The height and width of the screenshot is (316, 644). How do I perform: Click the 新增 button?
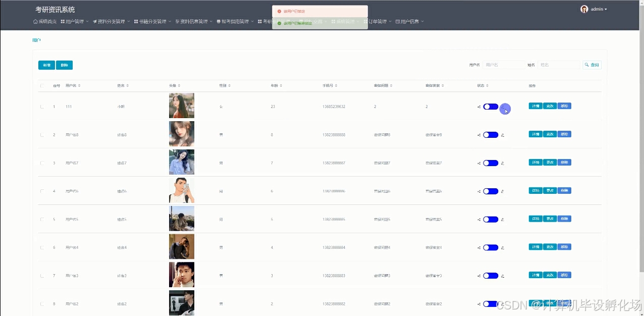tap(46, 65)
